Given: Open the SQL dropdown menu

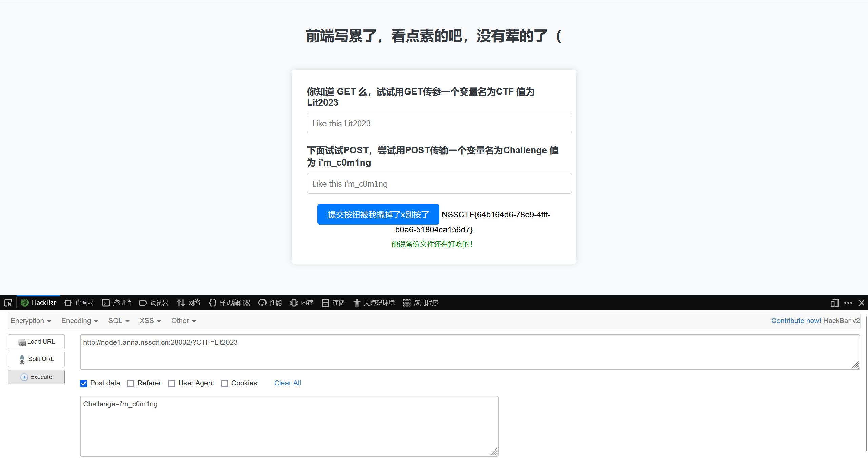Looking at the screenshot, I should coord(119,321).
